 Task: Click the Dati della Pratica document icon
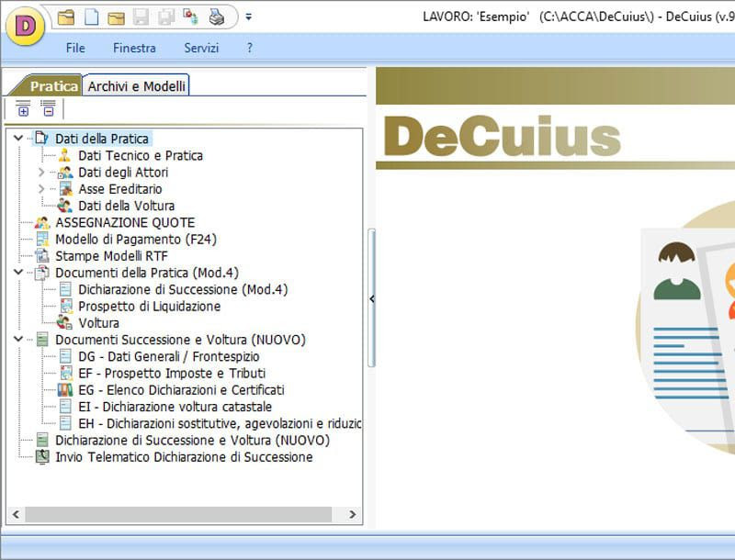(x=42, y=138)
